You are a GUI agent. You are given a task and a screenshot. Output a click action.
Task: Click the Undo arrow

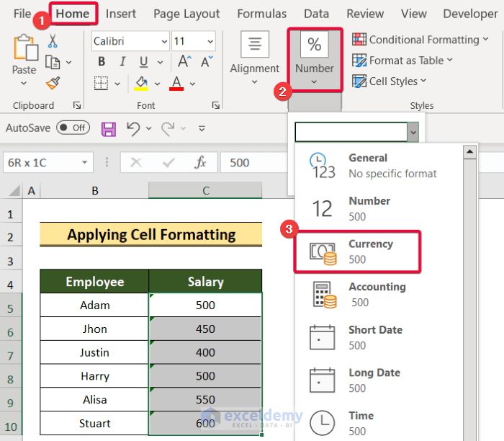pyautogui.click(x=133, y=129)
